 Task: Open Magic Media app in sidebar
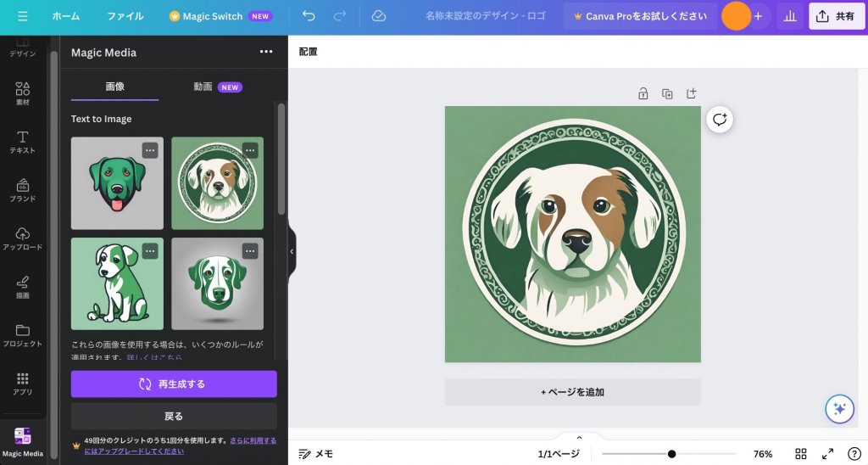pyautogui.click(x=23, y=442)
